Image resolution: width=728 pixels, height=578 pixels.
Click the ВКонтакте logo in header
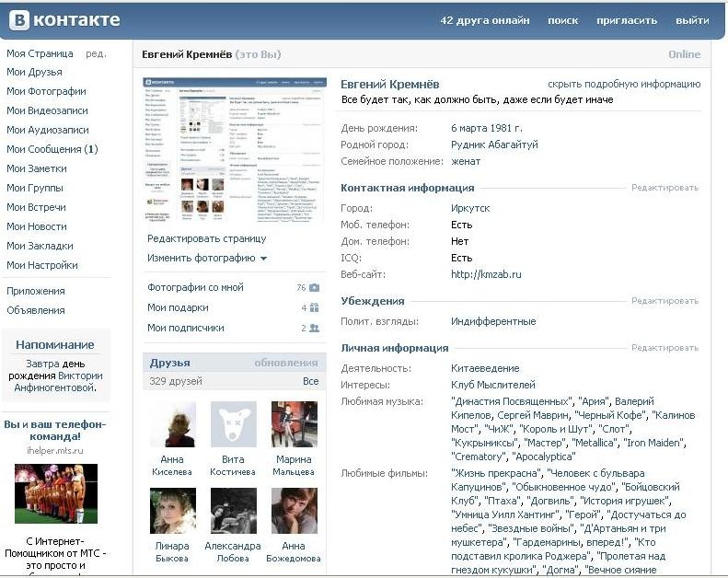tap(64, 19)
